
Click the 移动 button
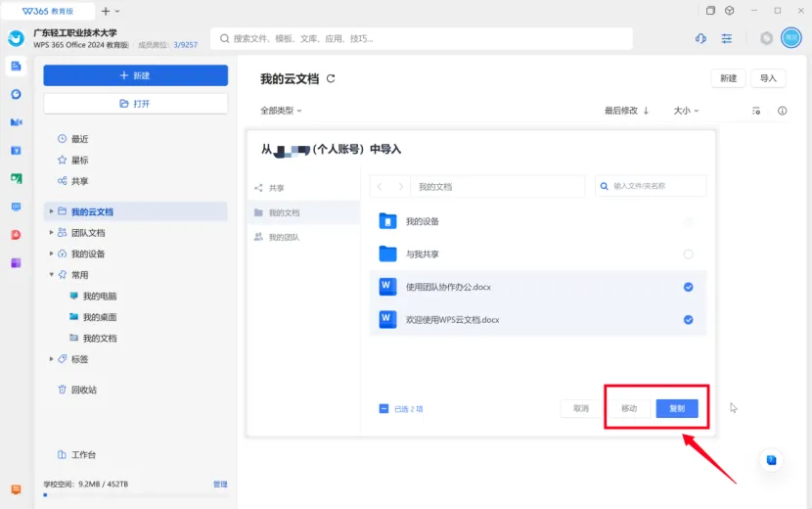[x=629, y=408]
